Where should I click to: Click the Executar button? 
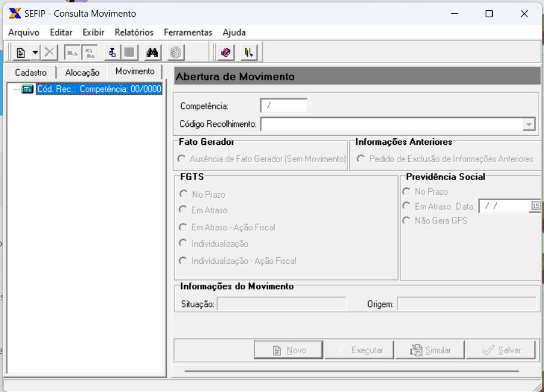pyautogui.click(x=359, y=350)
